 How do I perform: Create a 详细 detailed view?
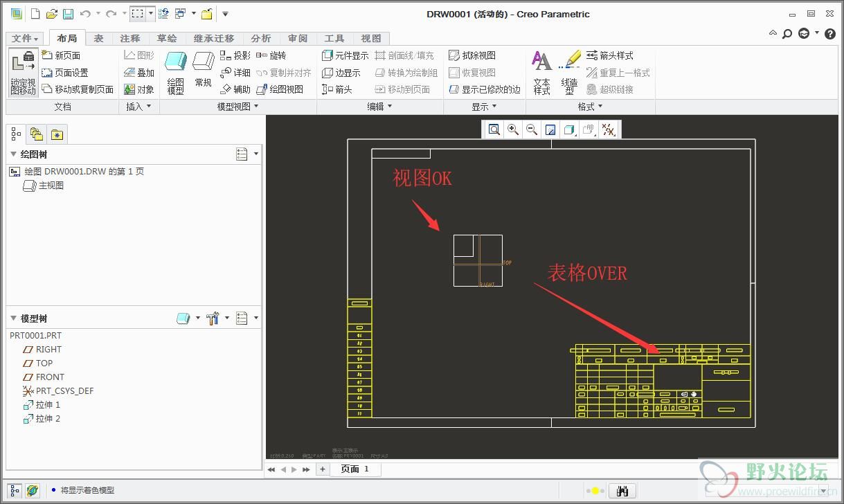point(235,73)
